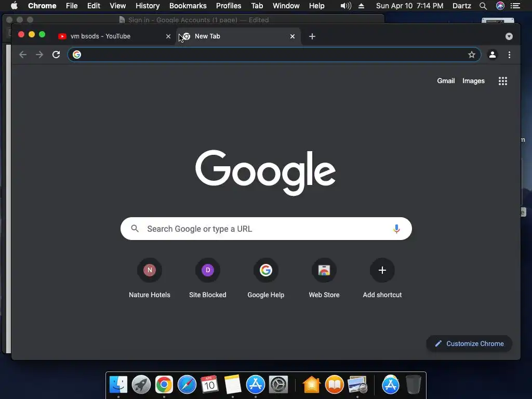
Task: Open the Apple menu
Action: coord(14,6)
